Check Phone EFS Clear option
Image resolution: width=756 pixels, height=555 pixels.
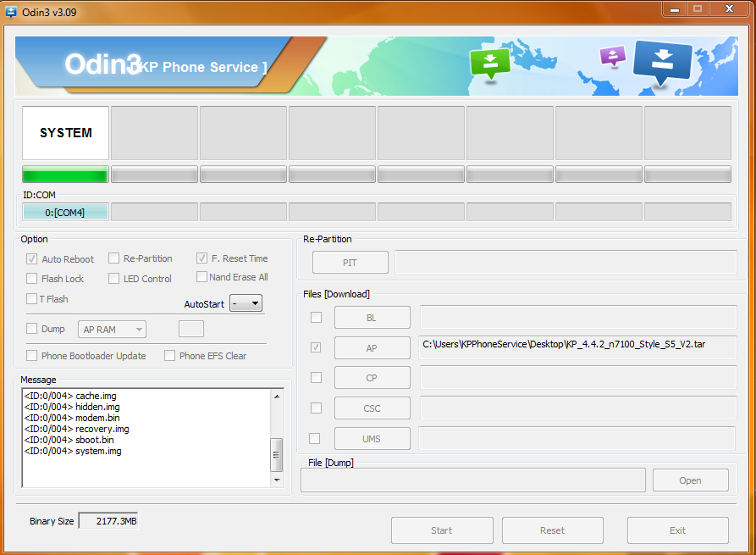(x=169, y=356)
